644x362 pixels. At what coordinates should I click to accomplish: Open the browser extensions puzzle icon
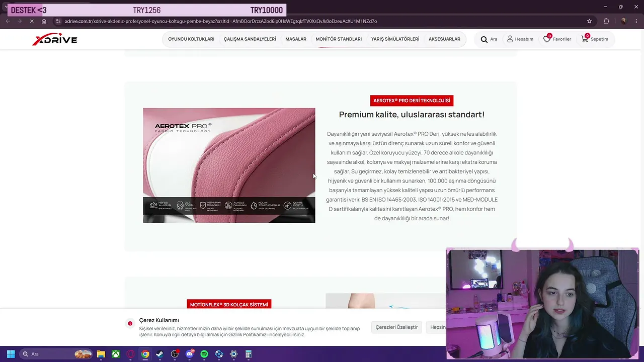click(606, 21)
